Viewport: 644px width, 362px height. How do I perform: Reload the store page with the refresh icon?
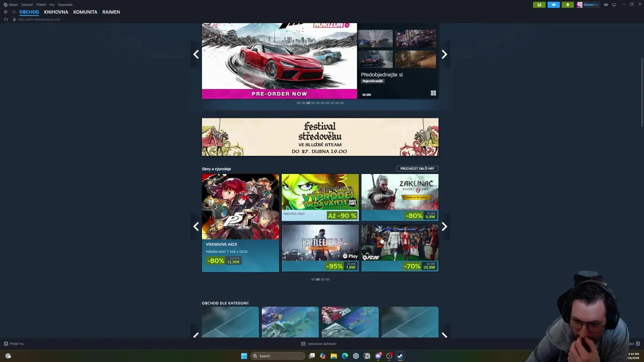[x=6, y=19]
